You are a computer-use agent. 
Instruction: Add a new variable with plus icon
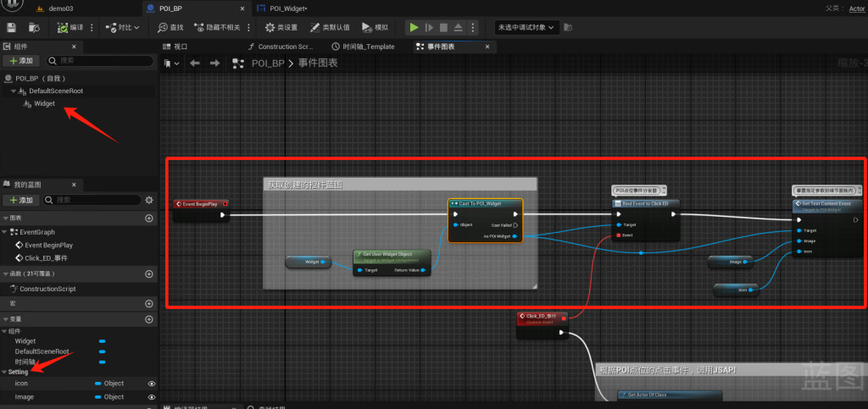(149, 317)
